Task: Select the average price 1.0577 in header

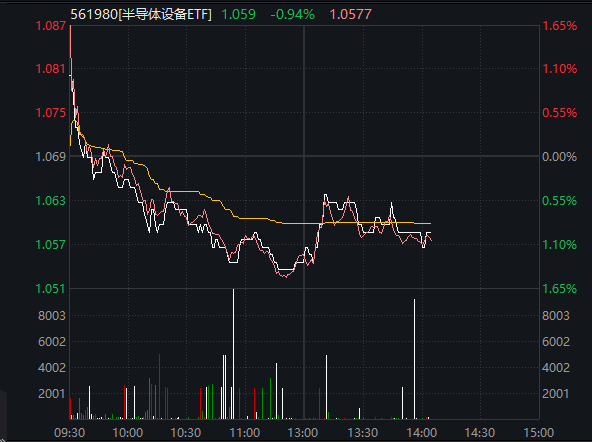Action: (x=351, y=14)
